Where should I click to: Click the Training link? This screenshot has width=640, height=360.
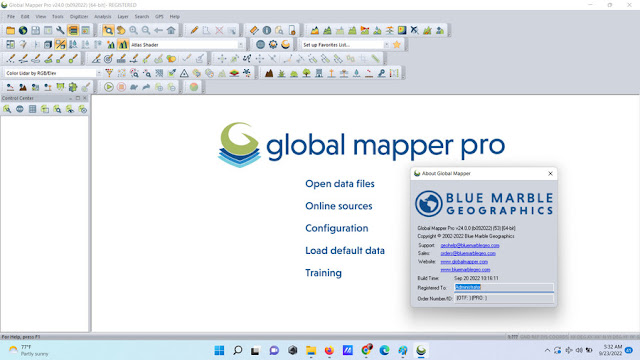(323, 273)
